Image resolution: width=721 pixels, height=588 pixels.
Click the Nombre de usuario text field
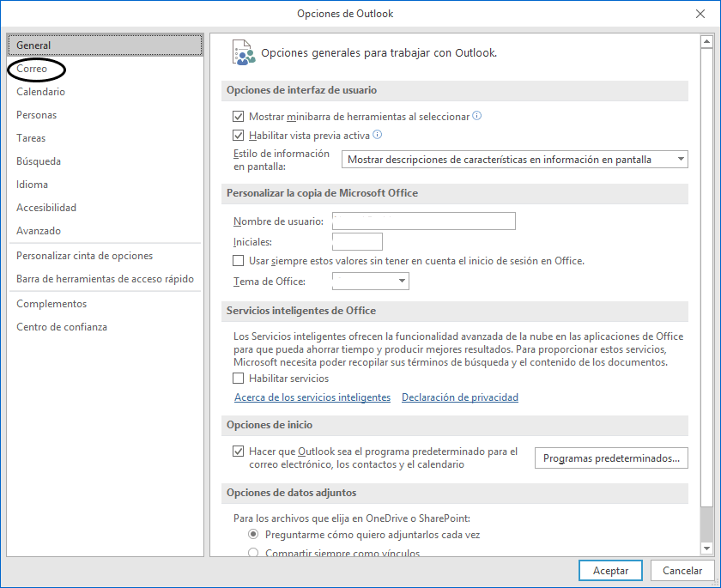pyautogui.click(x=423, y=221)
